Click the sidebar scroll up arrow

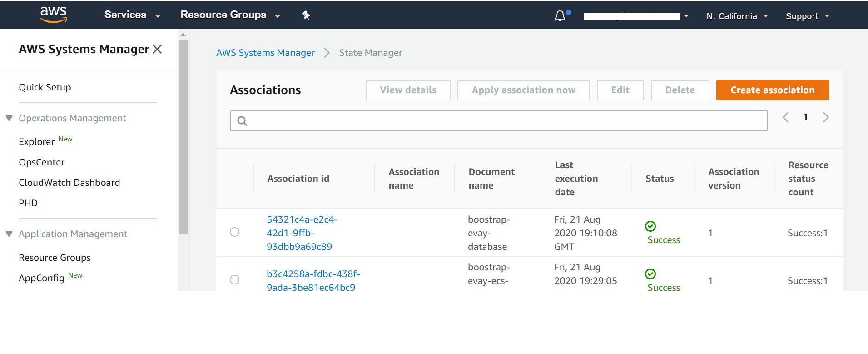[x=183, y=35]
